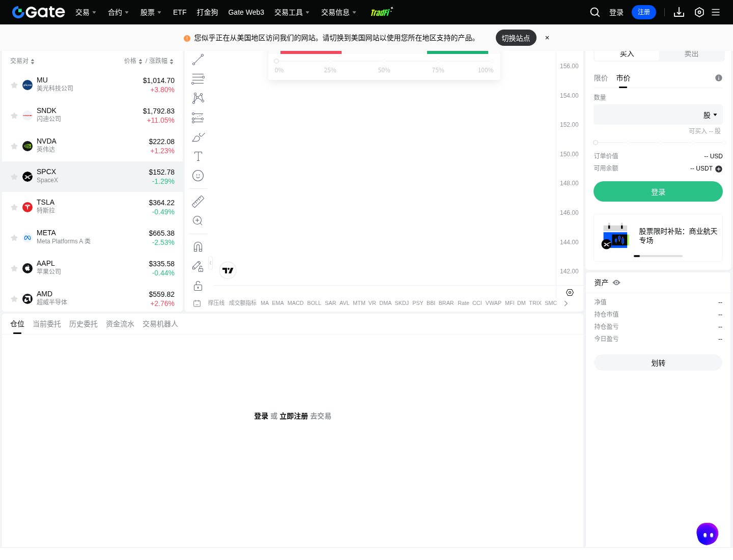
Task: Open the chat assistant bubble
Action: 708,534
